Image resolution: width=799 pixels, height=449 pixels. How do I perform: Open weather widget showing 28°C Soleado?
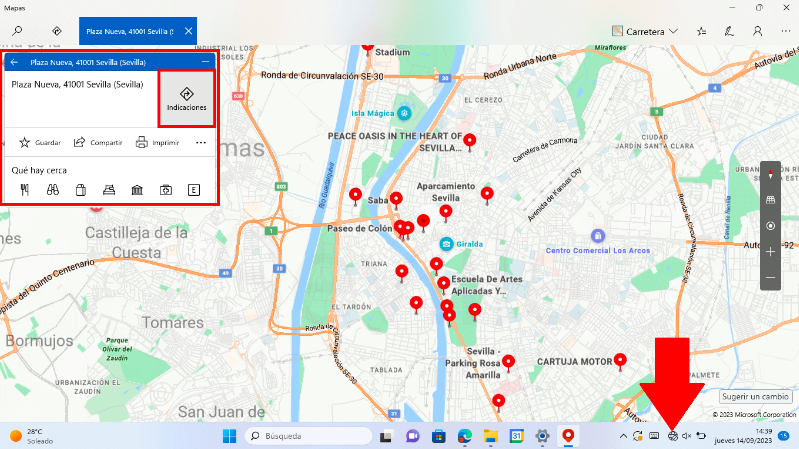point(32,436)
